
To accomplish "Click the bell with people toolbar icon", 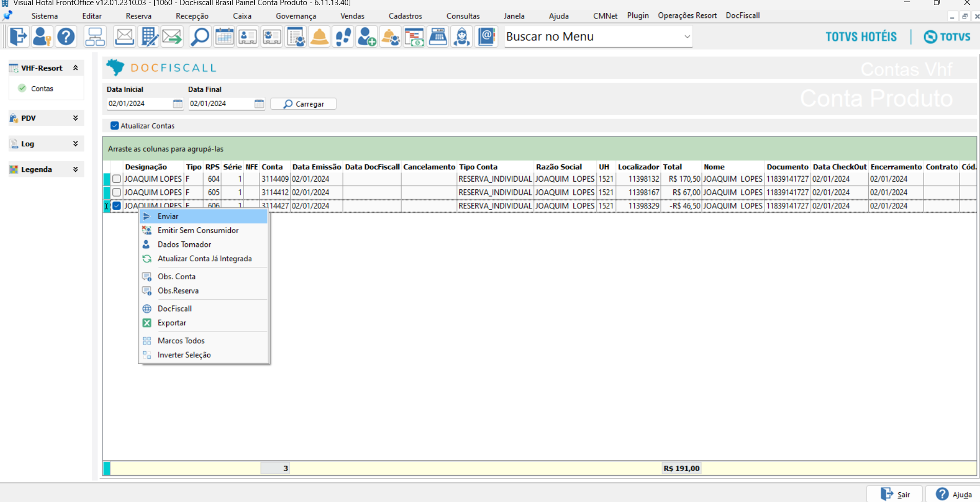I will coord(390,37).
